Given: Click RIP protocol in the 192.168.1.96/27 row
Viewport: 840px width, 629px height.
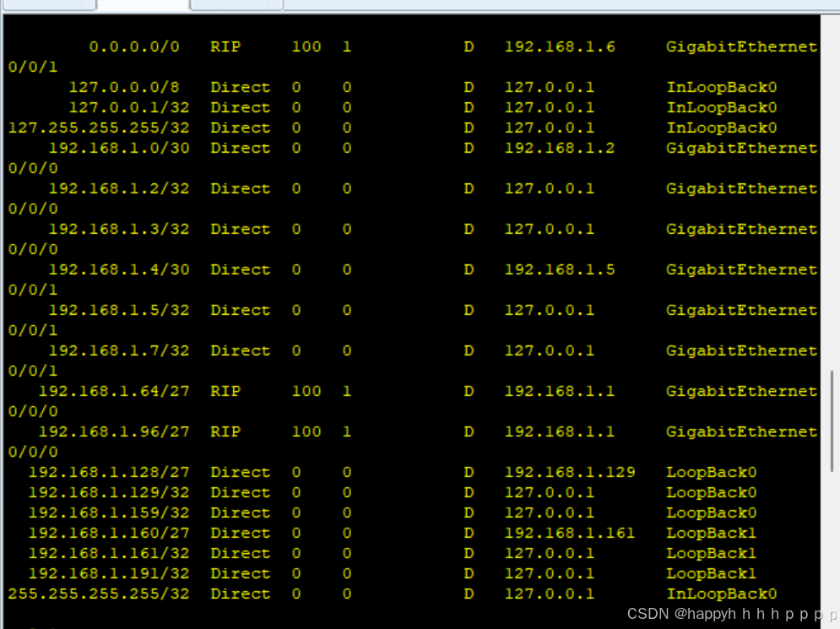Looking at the screenshot, I should [225, 431].
